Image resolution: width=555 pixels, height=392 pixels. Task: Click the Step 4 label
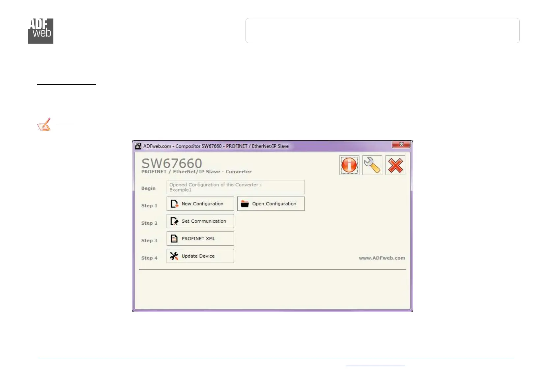[x=149, y=258]
